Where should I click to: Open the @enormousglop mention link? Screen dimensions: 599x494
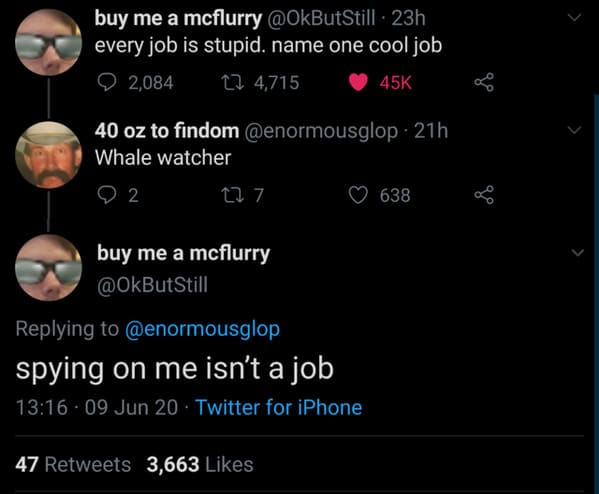[x=202, y=329]
